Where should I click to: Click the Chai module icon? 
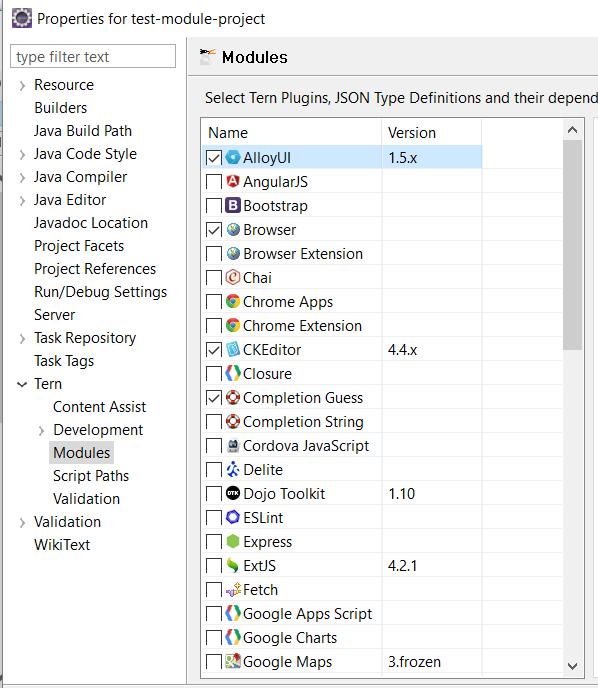pyautogui.click(x=233, y=277)
